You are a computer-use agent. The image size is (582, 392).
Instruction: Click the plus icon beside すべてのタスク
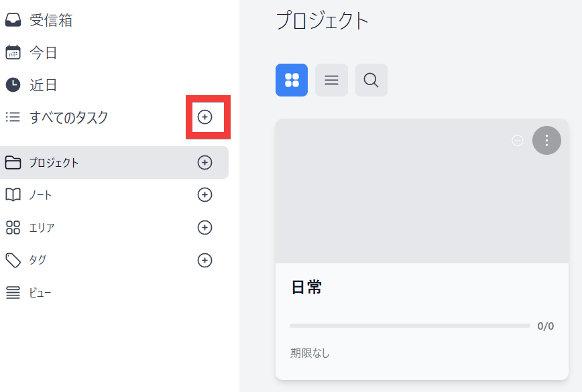point(205,117)
